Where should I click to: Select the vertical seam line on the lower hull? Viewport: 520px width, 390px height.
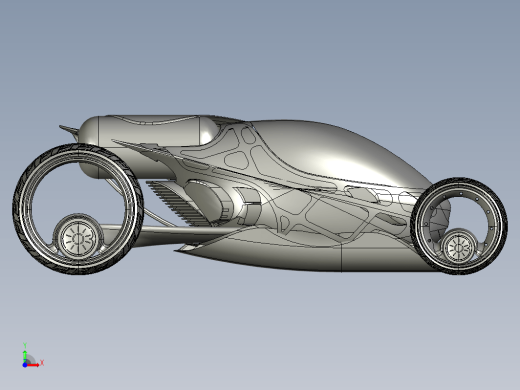[342, 257]
